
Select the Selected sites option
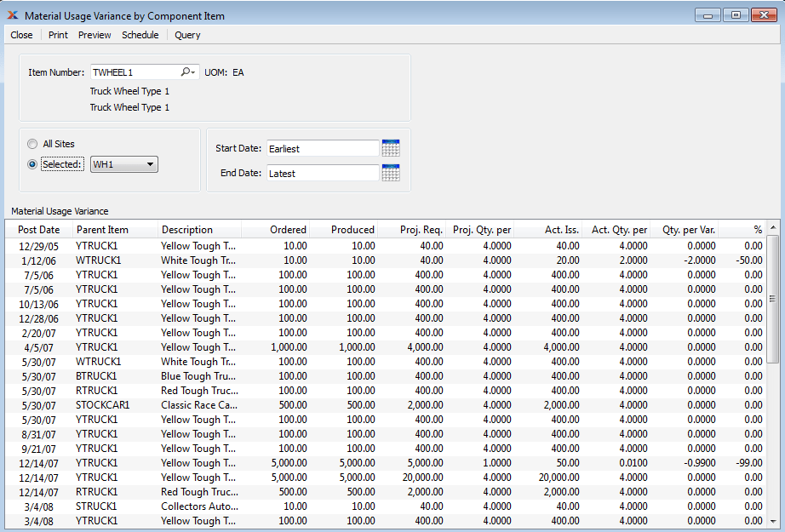[x=32, y=163]
